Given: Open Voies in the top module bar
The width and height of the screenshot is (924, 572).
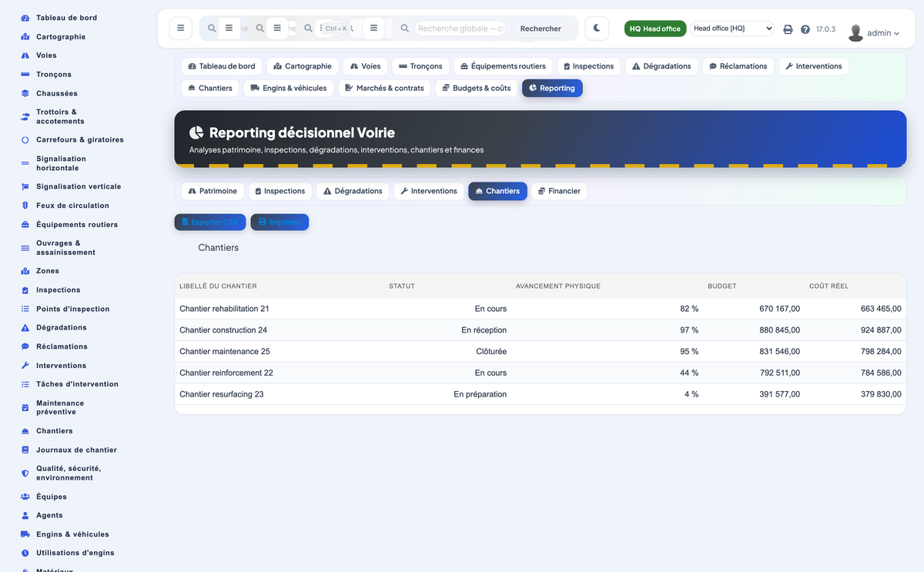Looking at the screenshot, I should click(x=365, y=66).
